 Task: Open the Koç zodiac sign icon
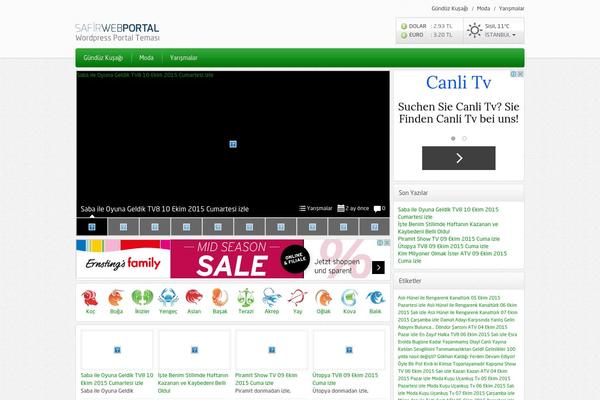click(90, 298)
